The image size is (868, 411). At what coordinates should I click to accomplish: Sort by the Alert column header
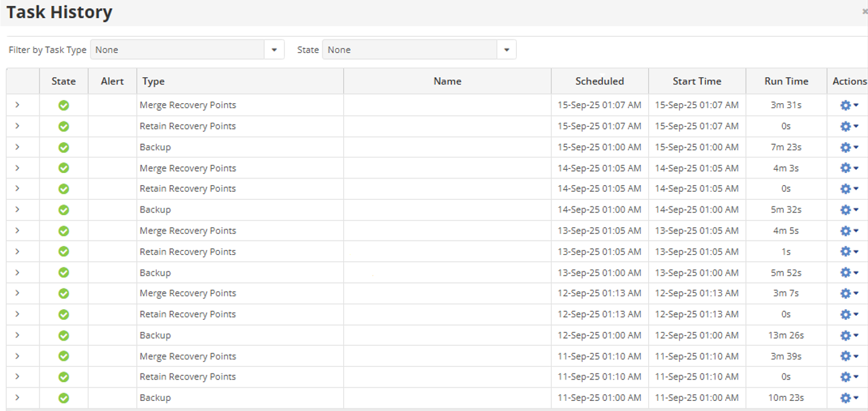pos(113,81)
